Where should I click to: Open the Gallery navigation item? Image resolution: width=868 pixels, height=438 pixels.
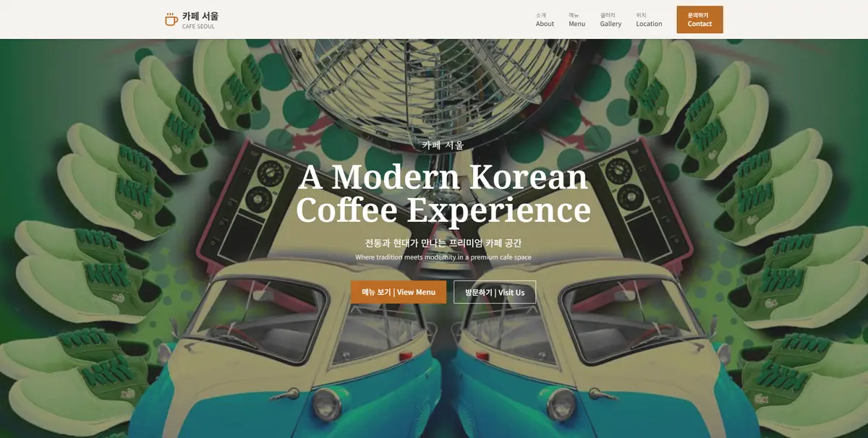tap(610, 20)
